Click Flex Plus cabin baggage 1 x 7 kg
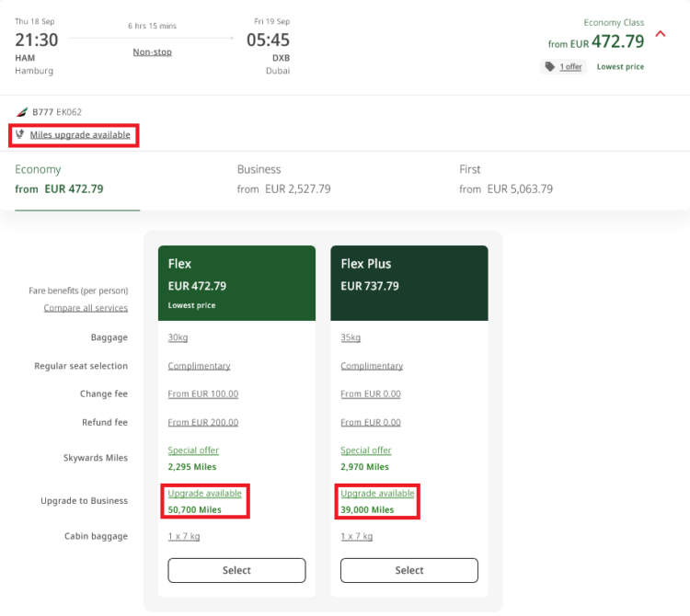The height and width of the screenshot is (616, 690). [x=356, y=536]
